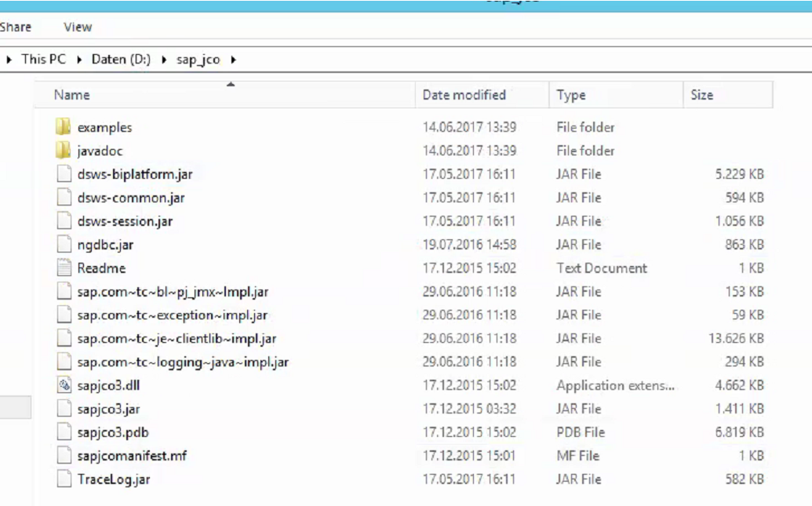Screen dimensions: 812x506
Task: Click the Application extens... type cell
Action: [x=615, y=385]
